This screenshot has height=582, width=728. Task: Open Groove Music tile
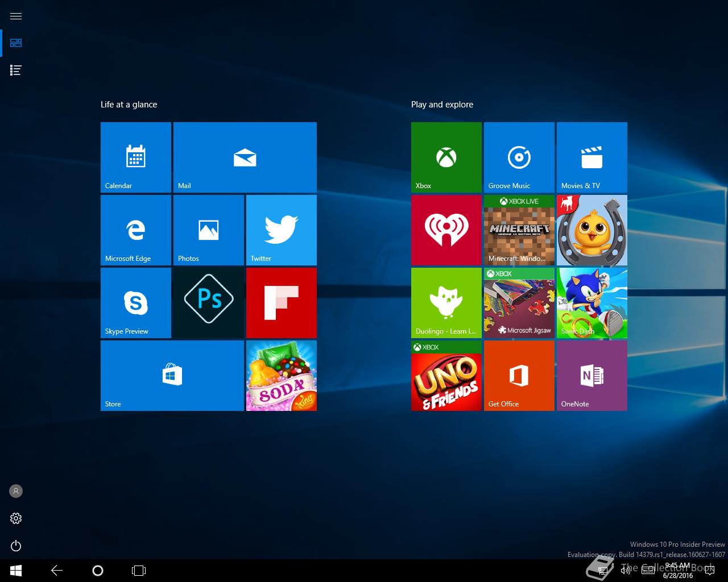(x=519, y=157)
